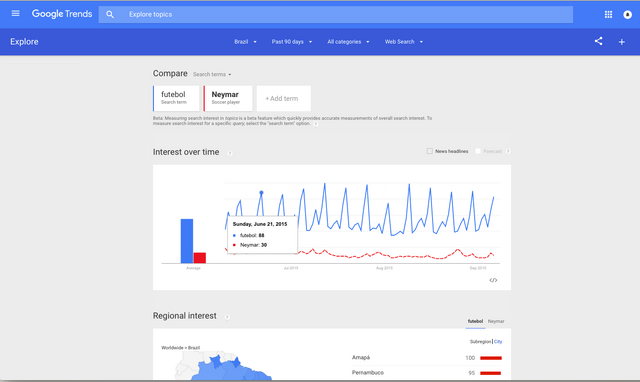Click the Worldwide breadcrumb link

click(172, 348)
